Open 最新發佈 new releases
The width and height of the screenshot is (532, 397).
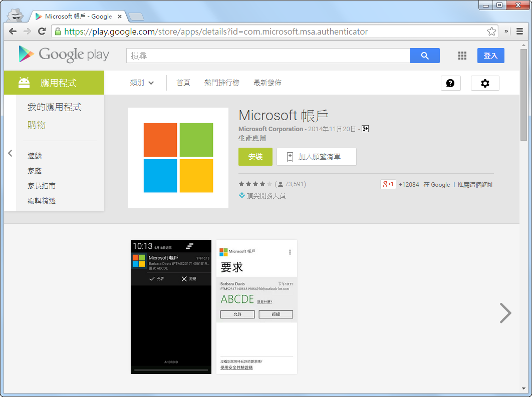pos(268,83)
